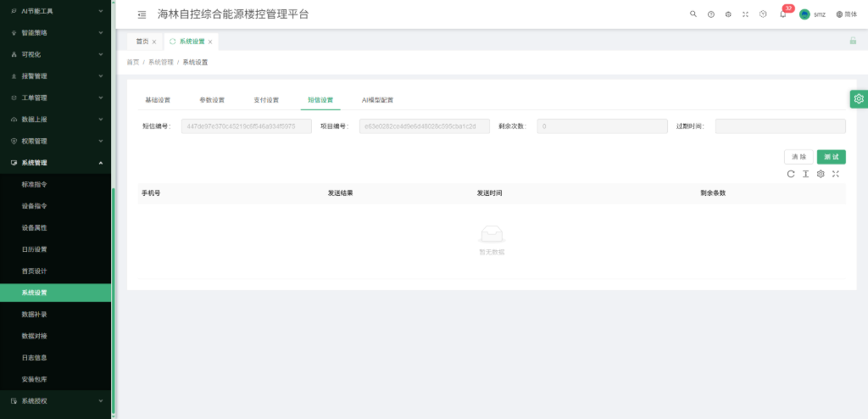
Task: Click the smz user avatar
Action: point(804,14)
